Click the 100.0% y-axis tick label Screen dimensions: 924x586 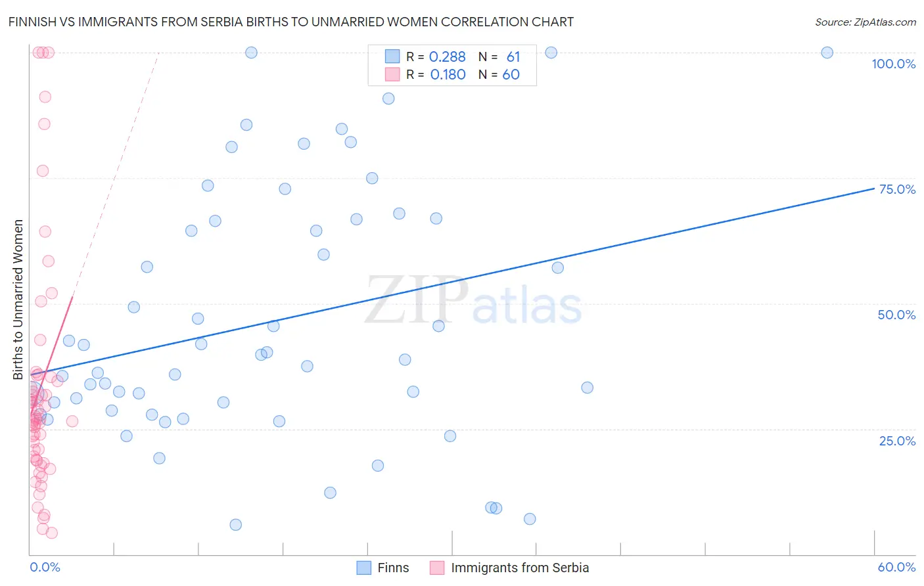(x=893, y=64)
